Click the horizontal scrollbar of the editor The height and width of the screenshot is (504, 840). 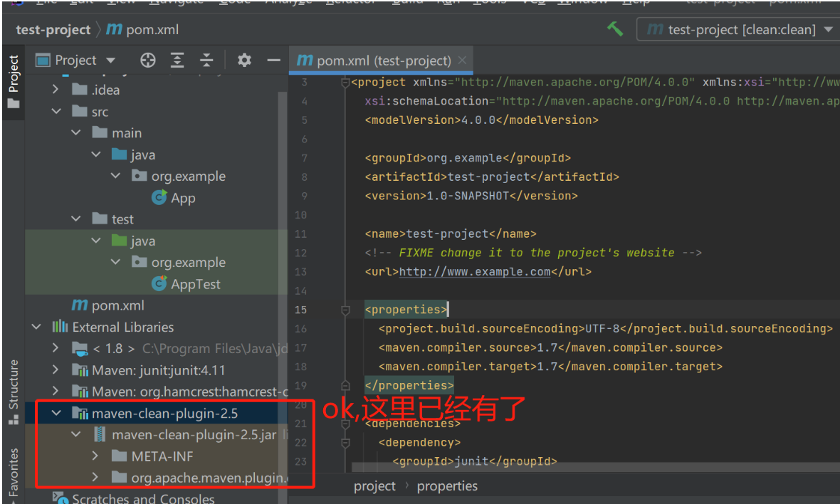595,467
